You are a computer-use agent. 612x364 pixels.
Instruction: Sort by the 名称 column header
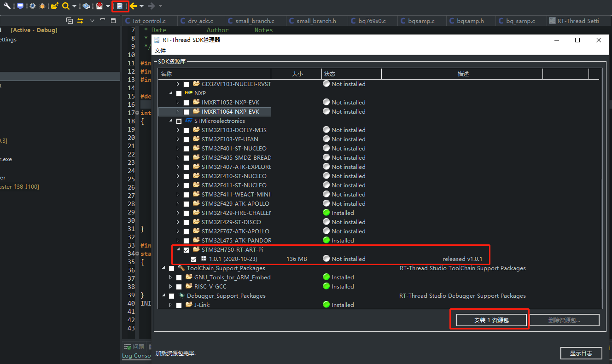click(x=215, y=74)
